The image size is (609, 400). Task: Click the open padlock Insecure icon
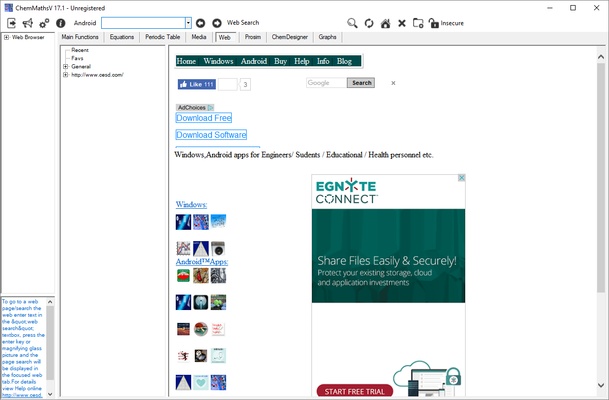click(x=433, y=23)
